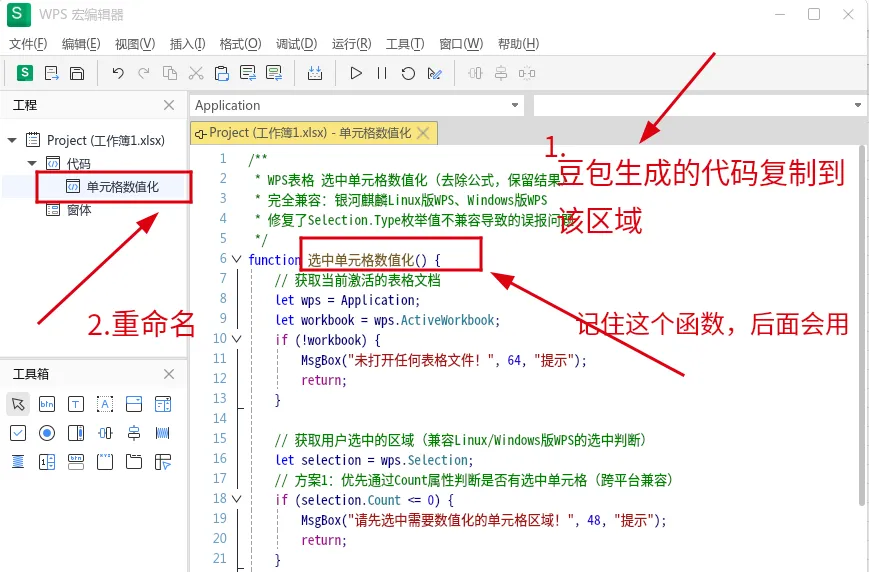Open the 格式(O) menu
Screen dimensions: 869x572
241,44
